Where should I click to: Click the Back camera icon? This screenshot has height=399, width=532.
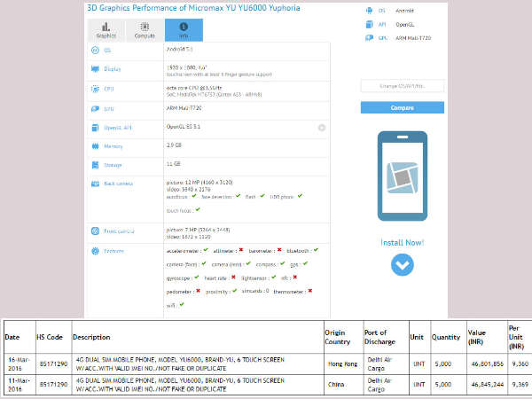click(x=95, y=184)
